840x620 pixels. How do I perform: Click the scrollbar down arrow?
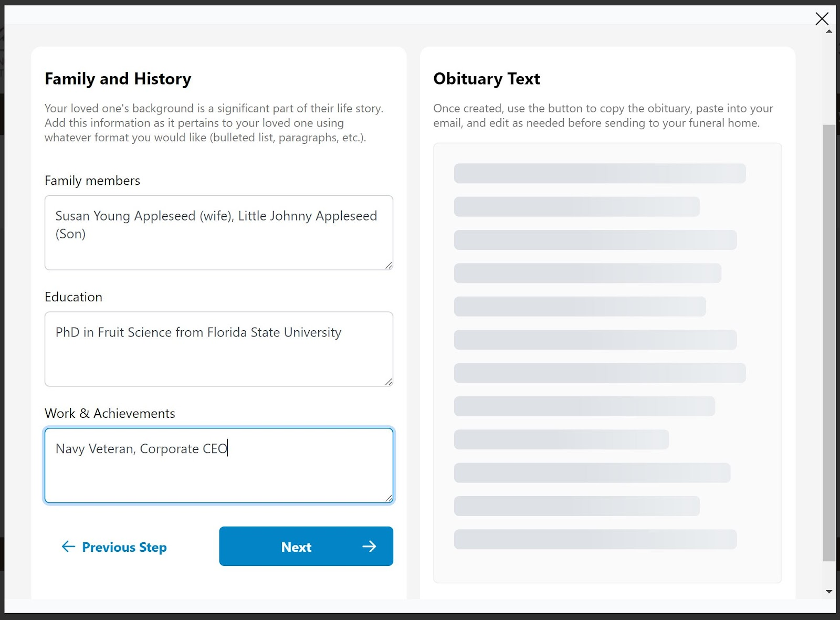tap(829, 592)
